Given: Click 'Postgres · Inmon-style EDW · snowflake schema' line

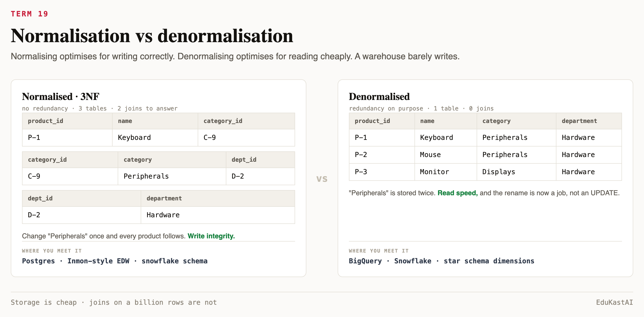Looking at the screenshot, I should coord(115,261).
